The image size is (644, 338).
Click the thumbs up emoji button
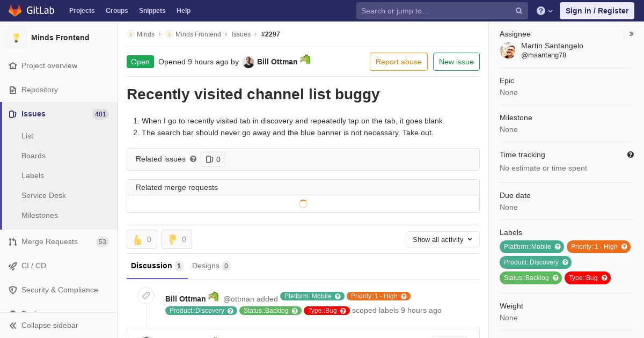(x=142, y=239)
